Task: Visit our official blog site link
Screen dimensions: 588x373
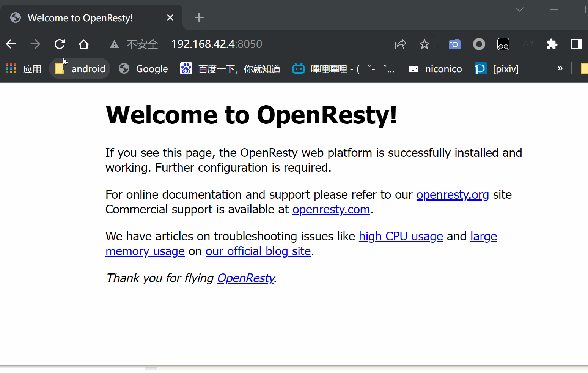Action: coord(258,251)
